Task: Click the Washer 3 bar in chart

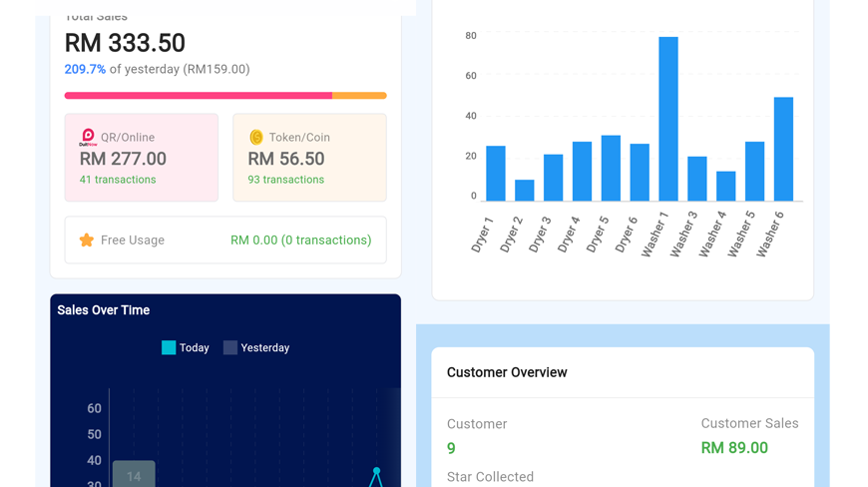Action: [697, 179]
